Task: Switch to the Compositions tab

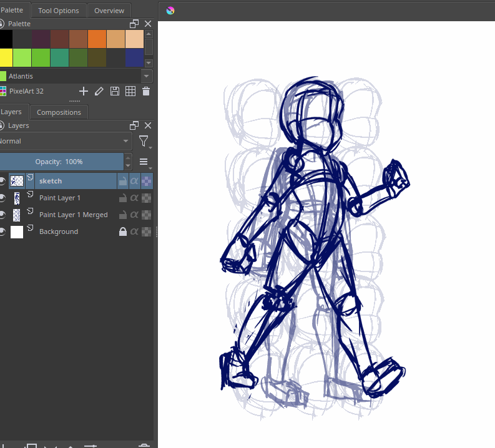Action: point(59,112)
